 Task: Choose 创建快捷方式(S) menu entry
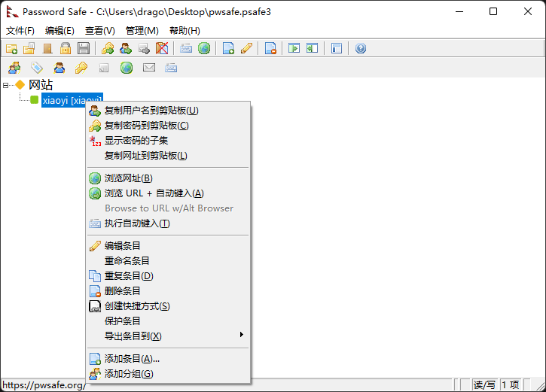[168, 306]
